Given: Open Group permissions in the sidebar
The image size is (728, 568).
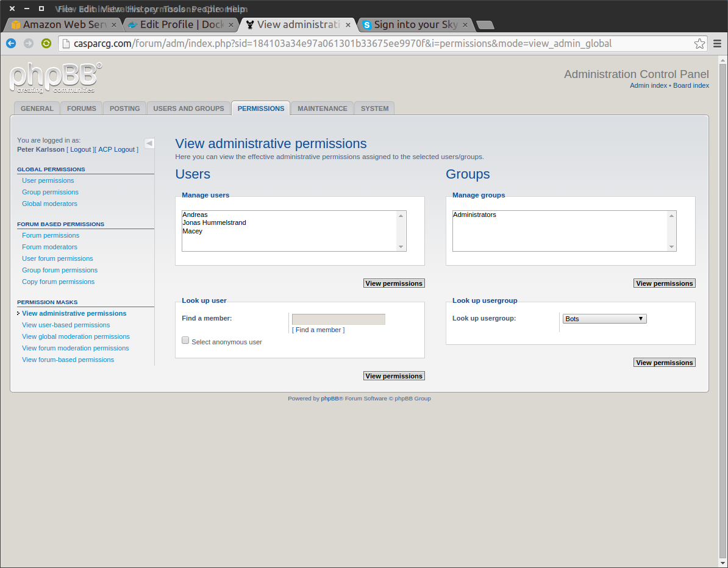Looking at the screenshot, I should pyautogui.click(x=50, y=192).
